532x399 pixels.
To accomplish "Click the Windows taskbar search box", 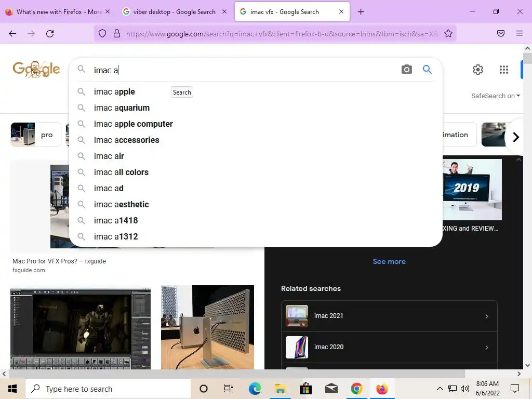I will [x=108, y=389].
